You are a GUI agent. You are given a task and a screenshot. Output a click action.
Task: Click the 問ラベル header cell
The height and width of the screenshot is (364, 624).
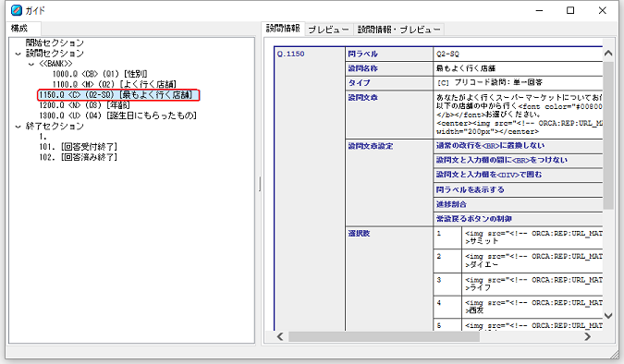pos(389,54)
